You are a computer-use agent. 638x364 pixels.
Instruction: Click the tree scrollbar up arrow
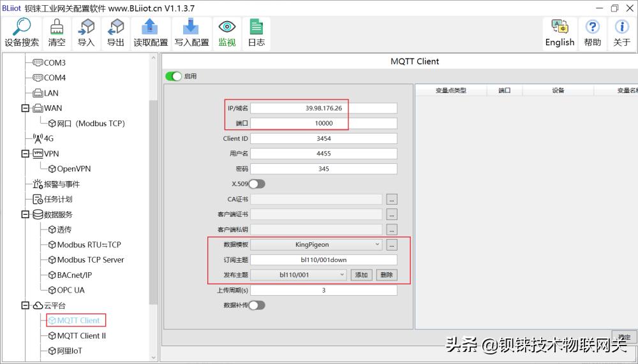click(x=153, y=57)
